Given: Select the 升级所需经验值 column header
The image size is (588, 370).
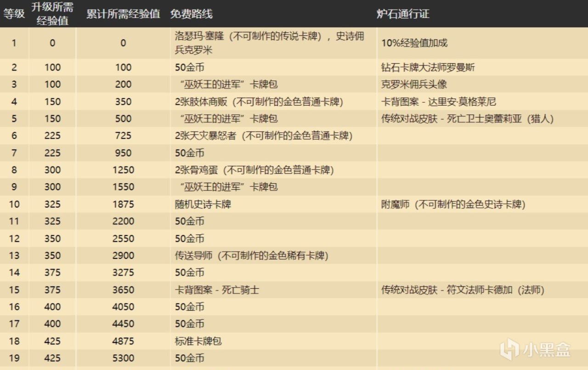Looking at the screenshot, I should tap(52, 14).
